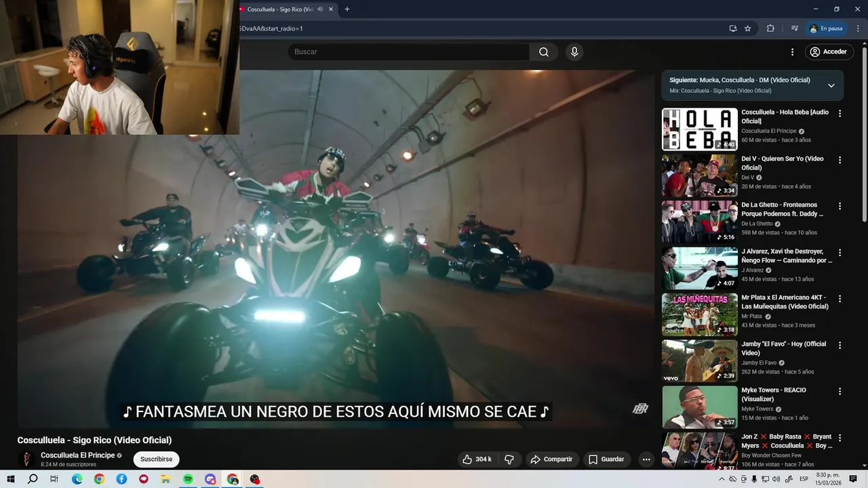Open options for J Alvarez video

(x=840, y=252)
